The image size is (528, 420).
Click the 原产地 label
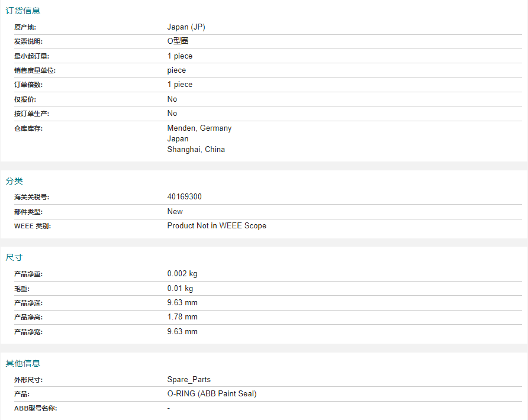[25, 27]
